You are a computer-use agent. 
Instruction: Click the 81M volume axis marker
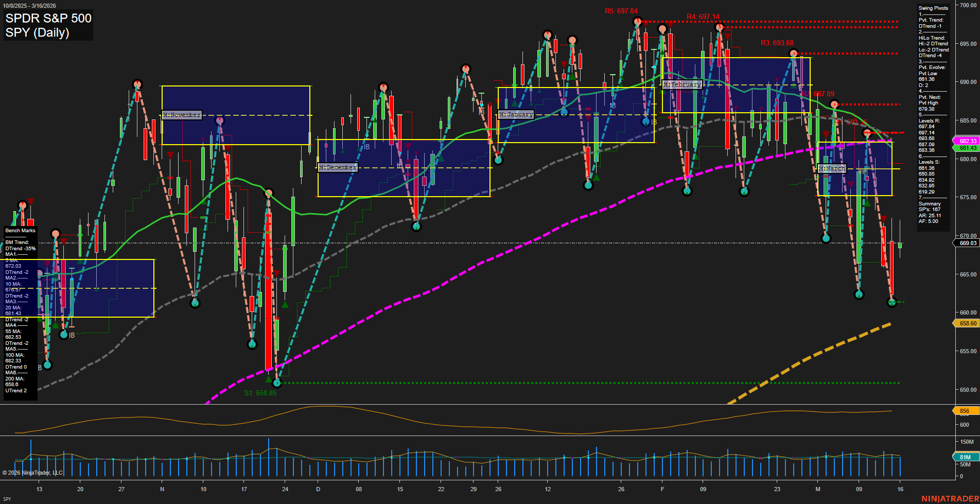pyautogui.click(x=967, y=456)
